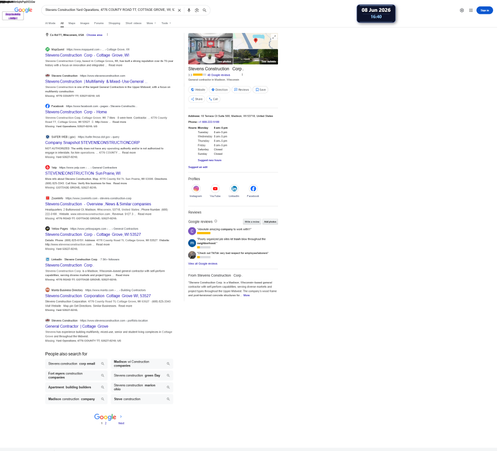Switch to the Shopping tab

pyautogui.click(x=114, y=23)
